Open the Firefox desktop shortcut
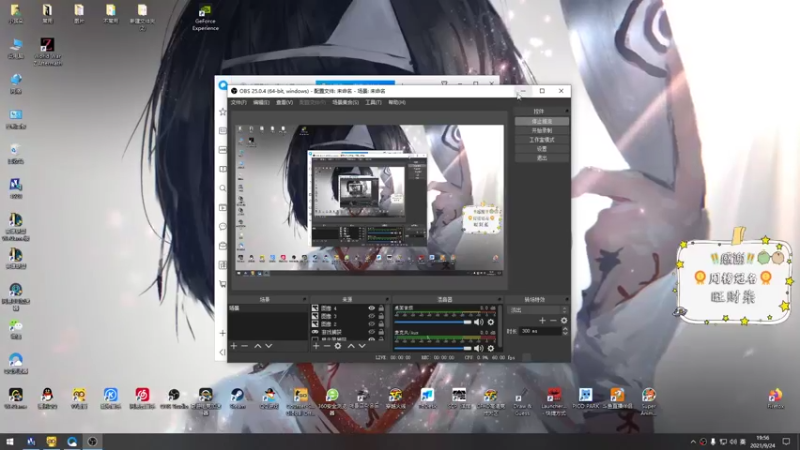Image resolution: width=800 pixels, height=450 pixels. point(775,398)
